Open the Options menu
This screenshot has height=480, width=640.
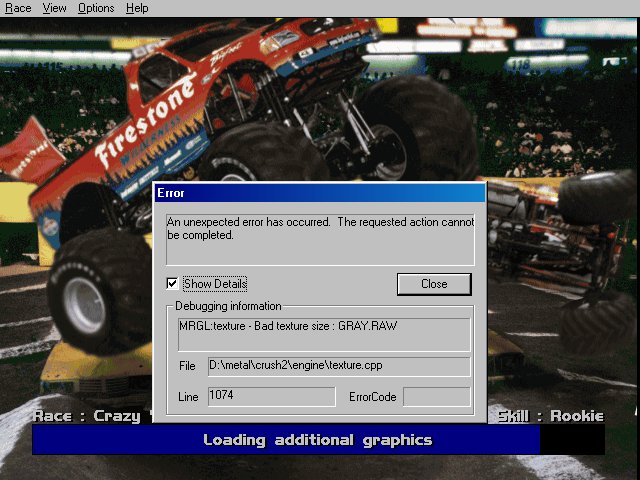(x=96, y=8)
